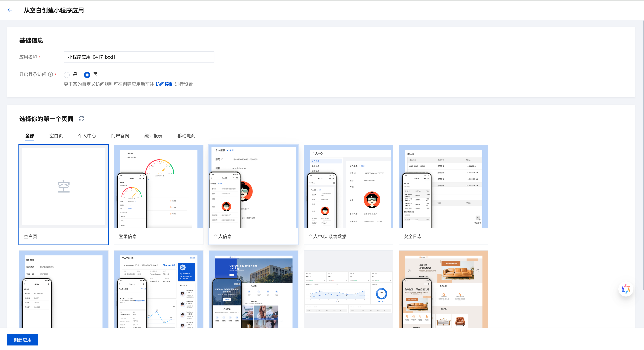Viewport: 644px width, 350px height.
Task: Click the 创建应用 button
Action: 22,340
